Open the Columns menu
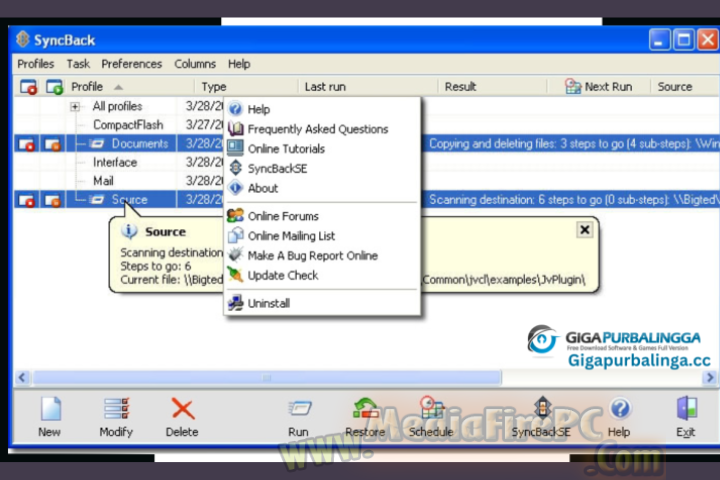This screenshot has height=480, width=720. click(x=195, y=64)
